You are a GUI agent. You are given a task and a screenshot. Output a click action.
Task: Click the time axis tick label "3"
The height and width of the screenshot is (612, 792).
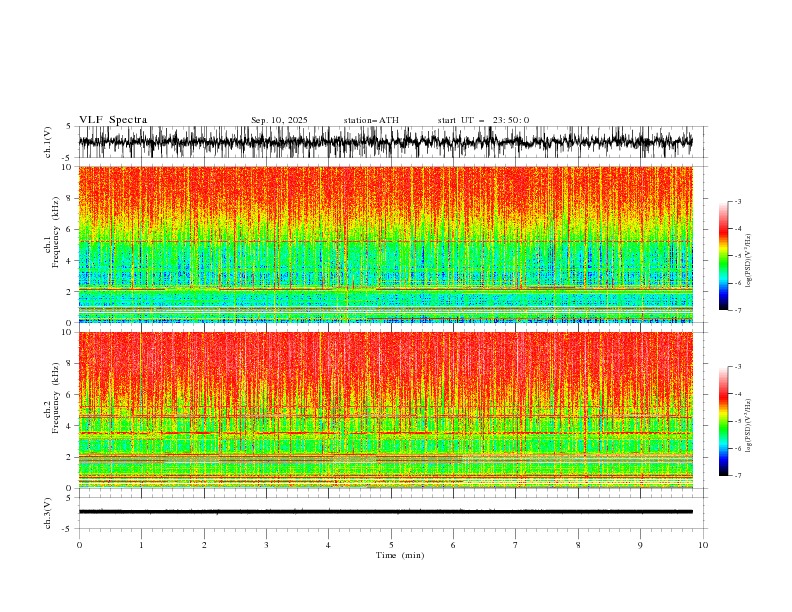(x=266, y=545)
